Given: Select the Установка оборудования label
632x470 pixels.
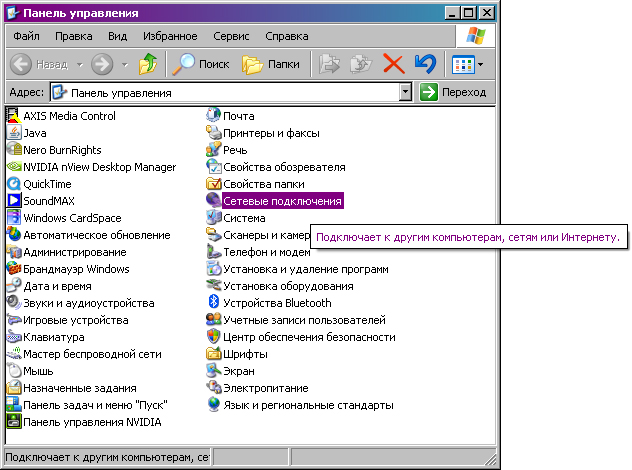Looking at the screenshot, I should (288, 286).
